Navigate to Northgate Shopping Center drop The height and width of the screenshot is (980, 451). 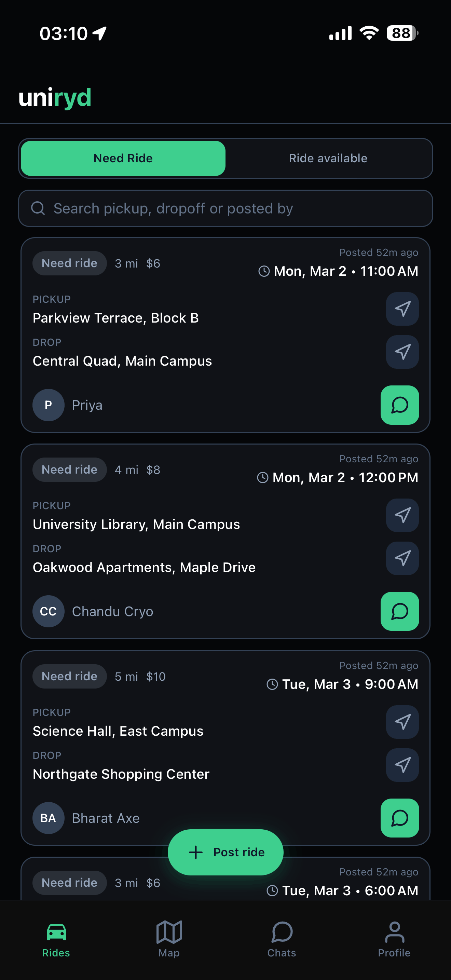(402, 765)
